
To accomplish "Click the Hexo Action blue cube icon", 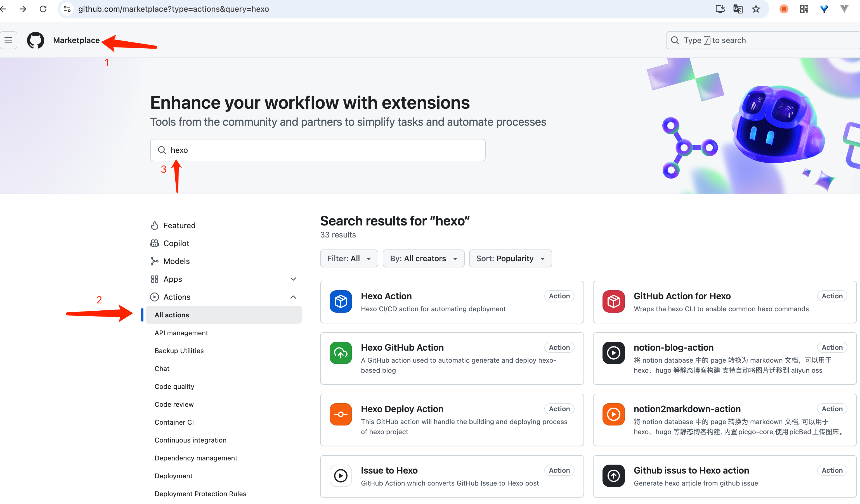I will (340, 301).
